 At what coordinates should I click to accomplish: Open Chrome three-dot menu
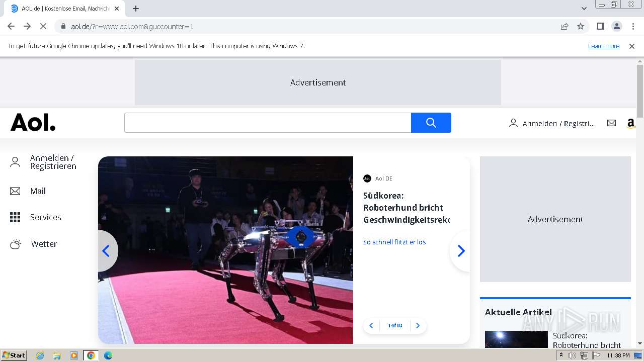[633, 26]
